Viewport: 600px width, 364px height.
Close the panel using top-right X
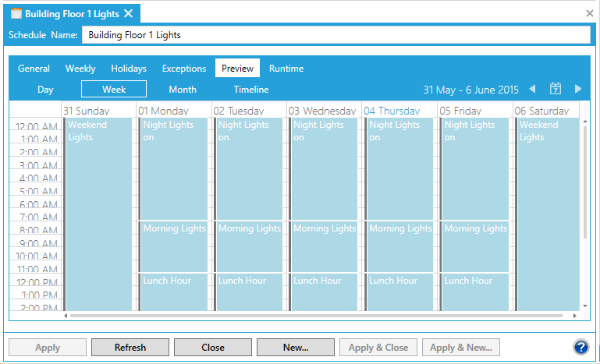coord(590,13)
